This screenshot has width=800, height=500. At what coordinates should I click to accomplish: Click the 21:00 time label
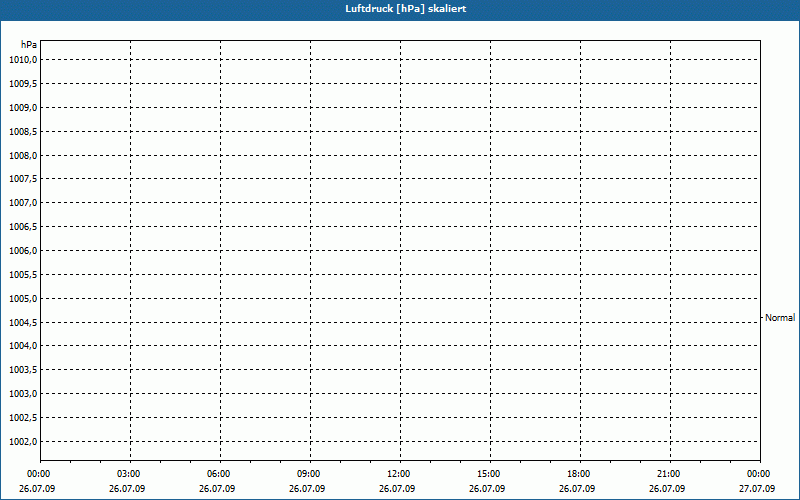click(x=668, y=474)
